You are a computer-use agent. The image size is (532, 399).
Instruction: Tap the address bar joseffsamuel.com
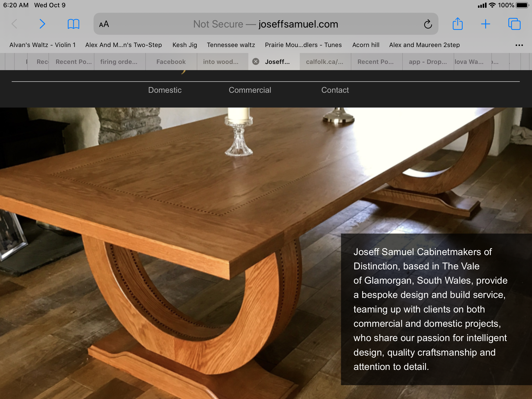click(x=266, y=24)
